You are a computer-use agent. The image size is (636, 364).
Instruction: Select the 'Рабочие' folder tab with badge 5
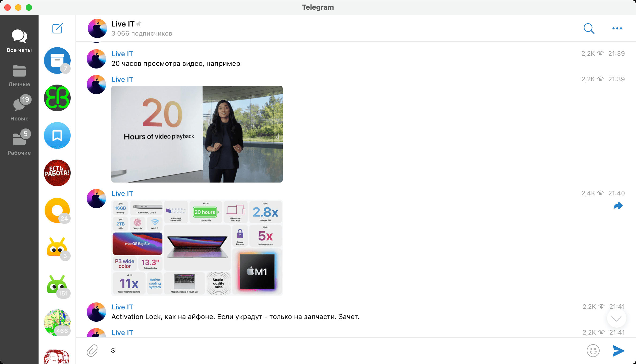point(19,142)
